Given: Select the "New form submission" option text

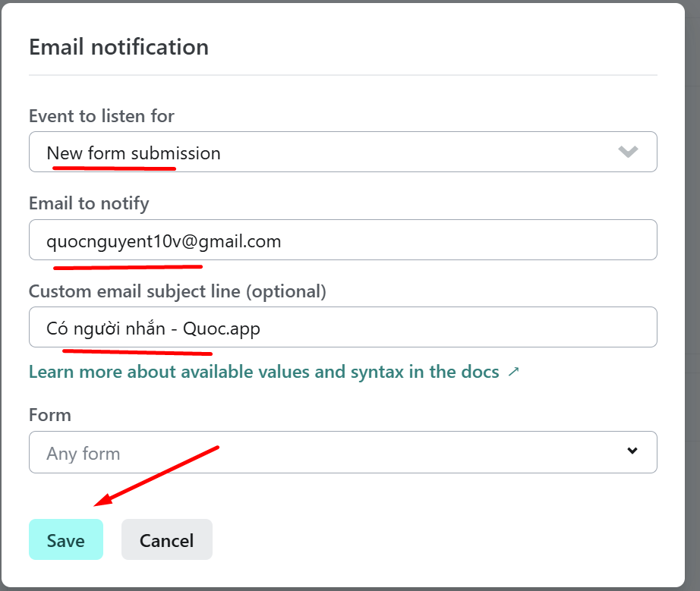Looking at the screenshot, I should tap(134, 153).
